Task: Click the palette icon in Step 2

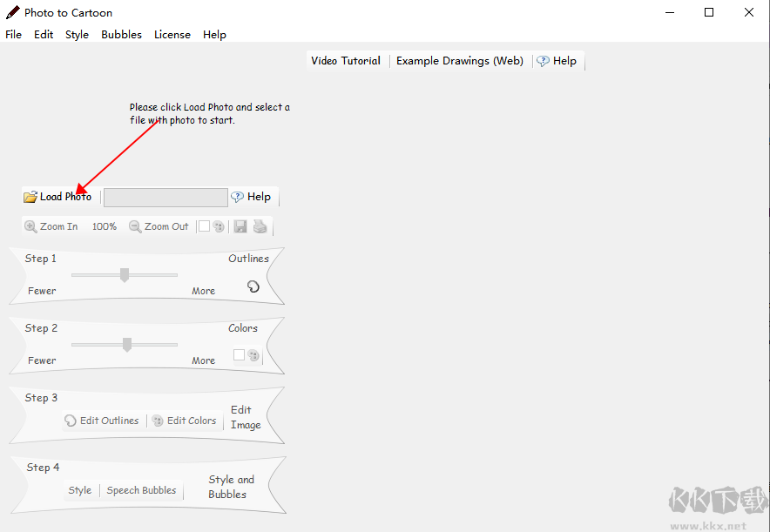Action: (x=253, y=355)
